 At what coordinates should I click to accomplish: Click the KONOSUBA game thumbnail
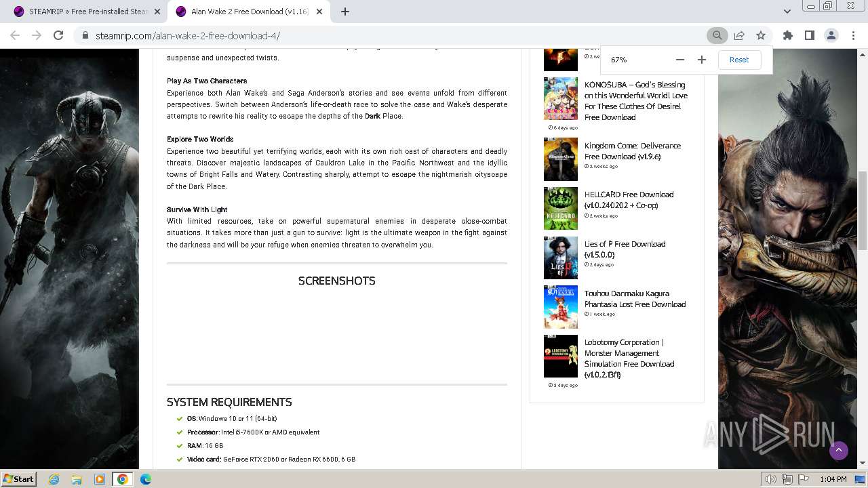tap(561, 98)
